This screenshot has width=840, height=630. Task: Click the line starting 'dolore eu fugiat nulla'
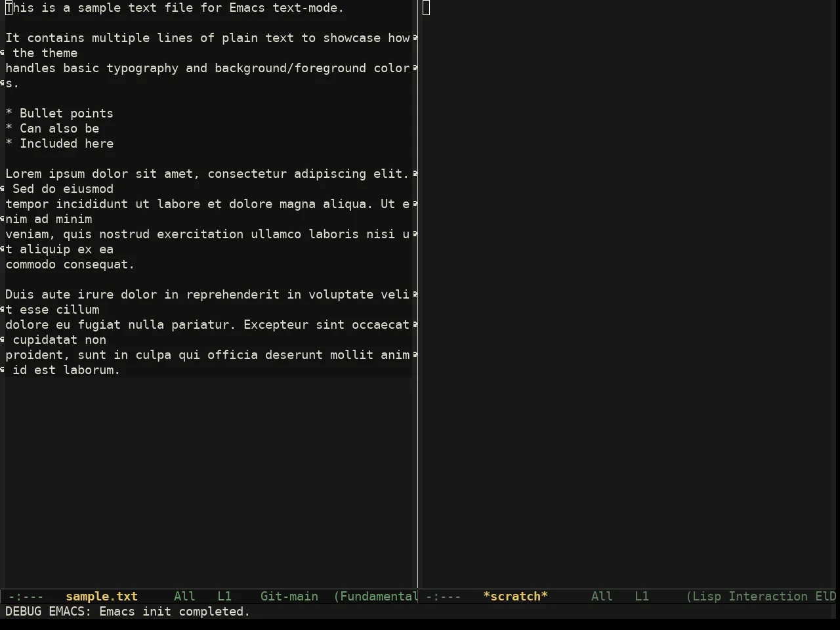[207, 325]
